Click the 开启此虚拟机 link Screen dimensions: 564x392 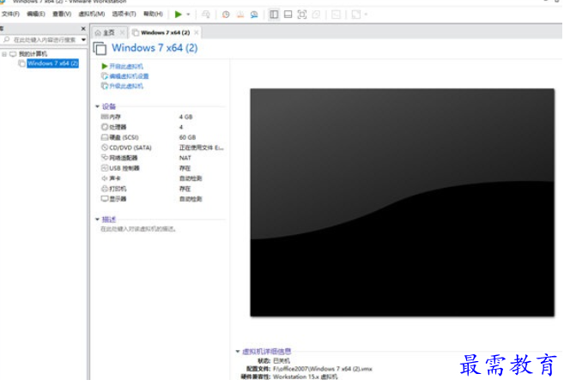[126, 66]
